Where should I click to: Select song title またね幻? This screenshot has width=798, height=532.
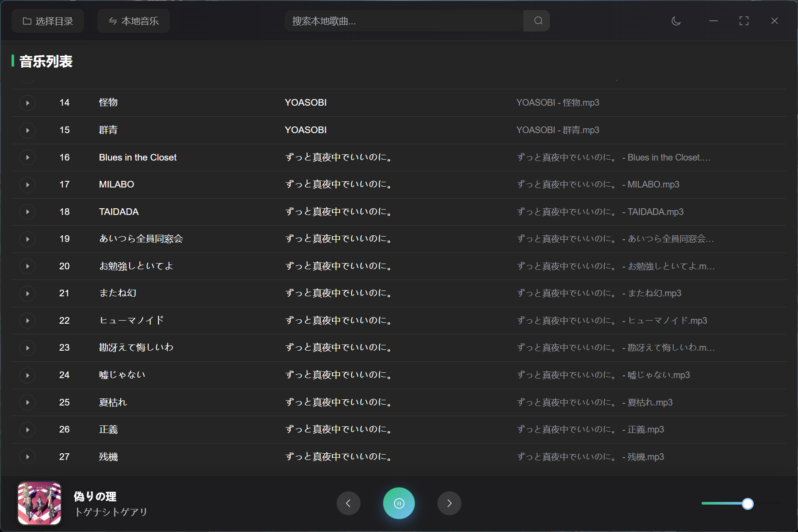(x=118, y=293)
